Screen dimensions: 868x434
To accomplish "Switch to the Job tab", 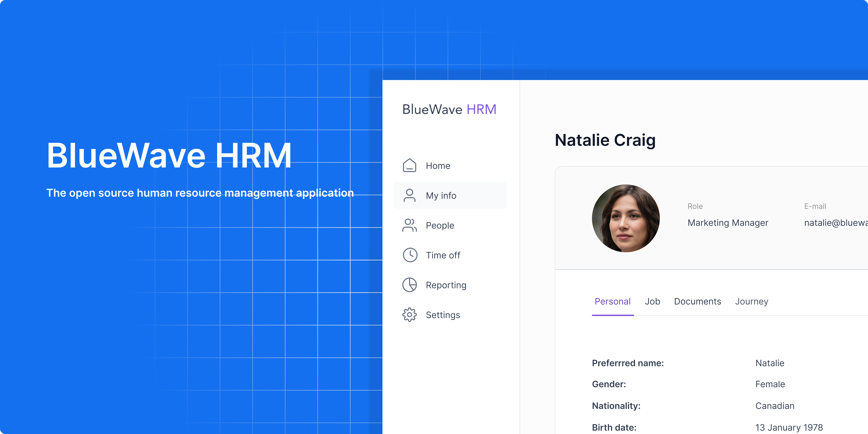I will (652, 302).
